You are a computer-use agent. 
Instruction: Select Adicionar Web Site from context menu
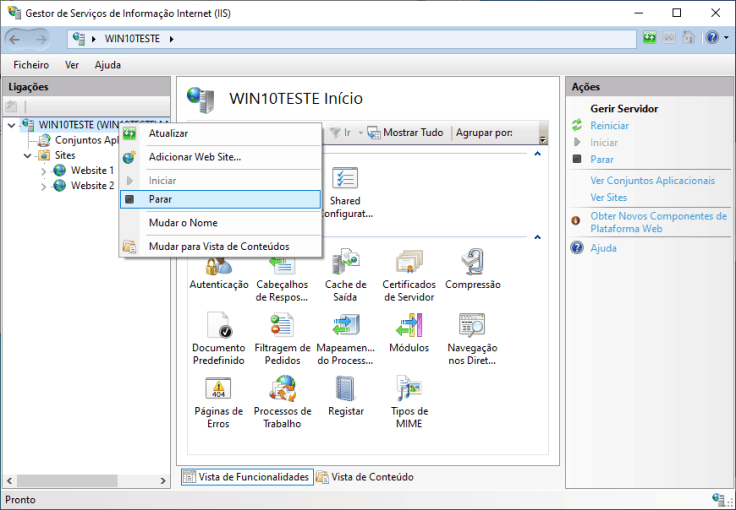pyautogui.click(x=194, y=157)
